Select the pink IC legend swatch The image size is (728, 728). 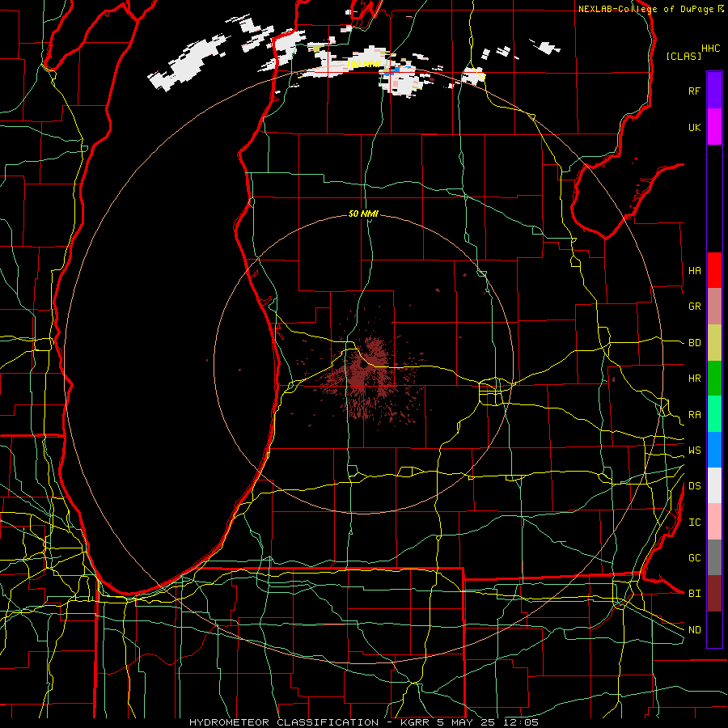coord(714,522)
